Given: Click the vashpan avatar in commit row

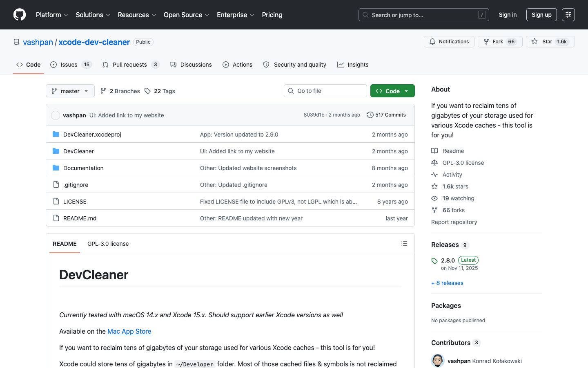Looking at the screenshot, I should (56, 115).
